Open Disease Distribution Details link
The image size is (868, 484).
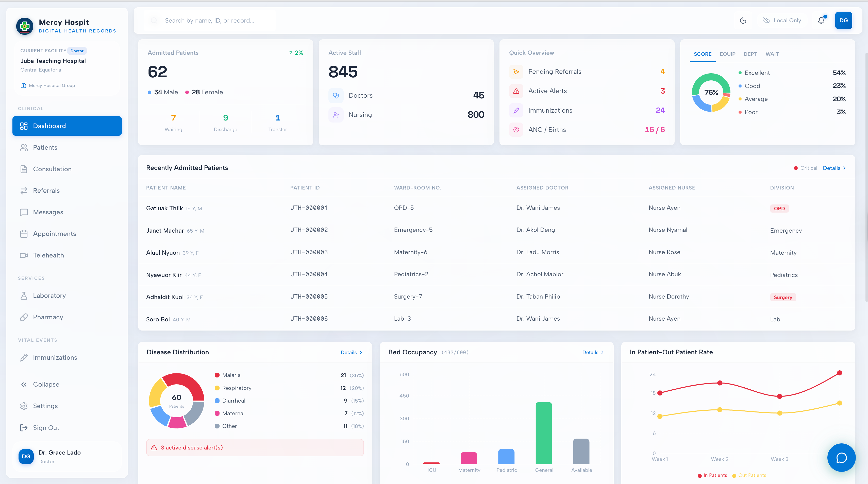351,353
